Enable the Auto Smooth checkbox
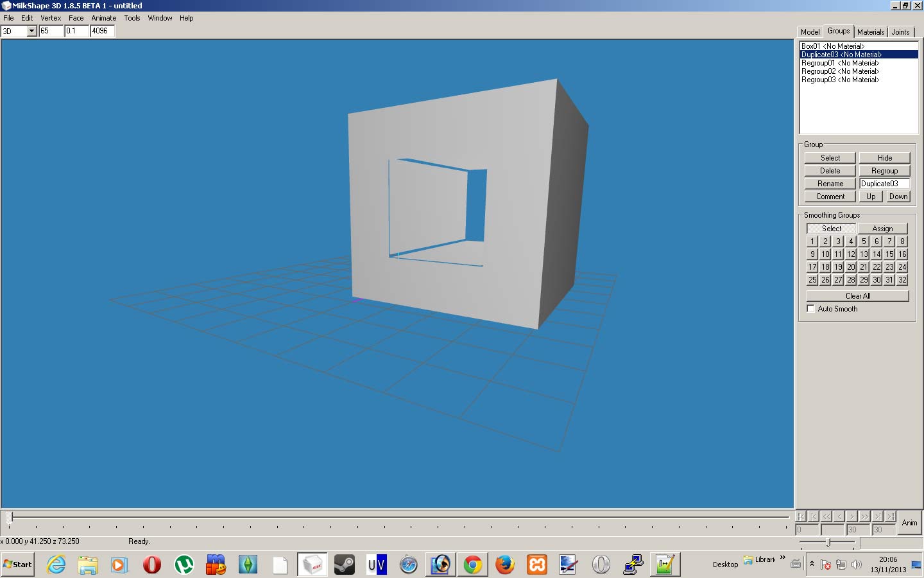Viewport: 924px width, 578px height. pyautogui.click(x=811, y=309)
